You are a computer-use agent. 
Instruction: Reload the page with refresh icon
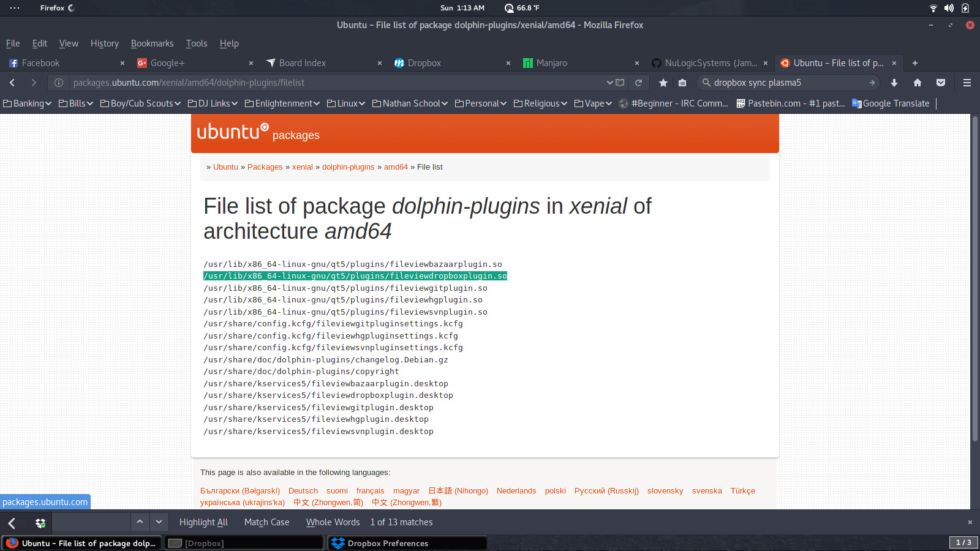[x=639, y=83]
